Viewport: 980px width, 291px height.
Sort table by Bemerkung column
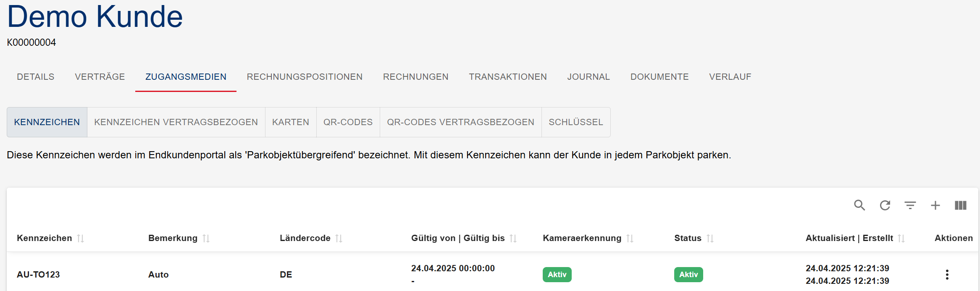pos(206,239)
